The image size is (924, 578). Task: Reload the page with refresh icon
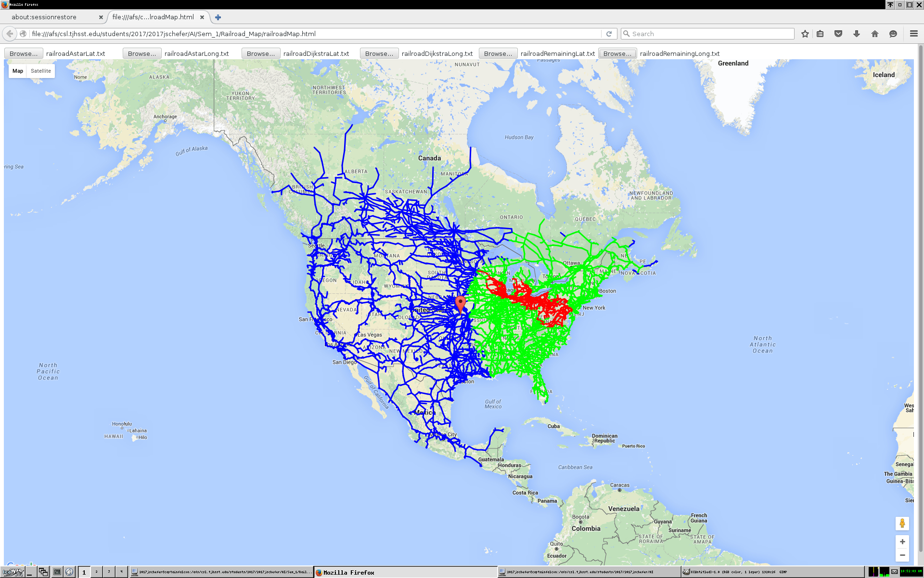coord(609,34)
